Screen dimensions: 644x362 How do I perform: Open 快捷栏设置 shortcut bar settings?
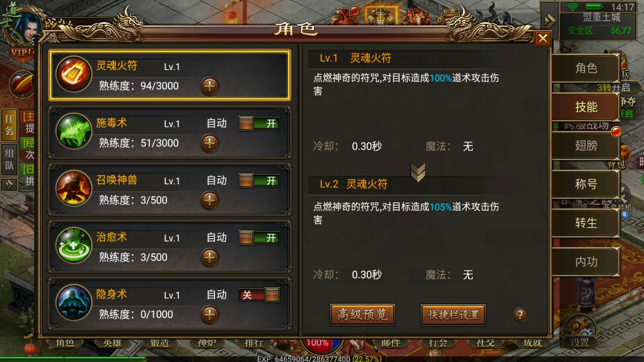click(x=453, y=315)
